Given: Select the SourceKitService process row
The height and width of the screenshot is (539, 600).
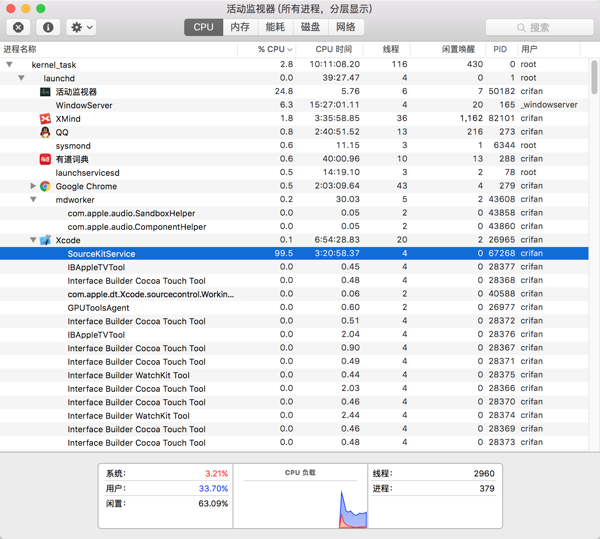Looking at the screenshot, I should [294, 253].
